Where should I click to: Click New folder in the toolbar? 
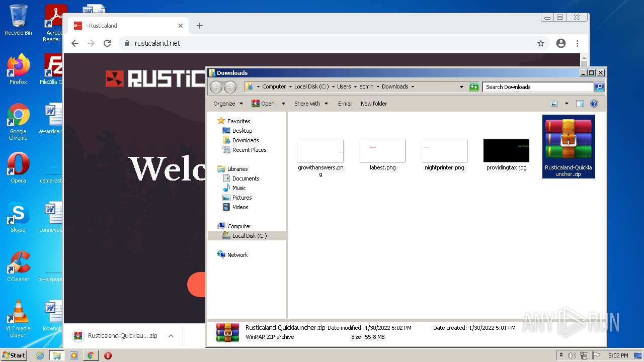coord(374,104)
